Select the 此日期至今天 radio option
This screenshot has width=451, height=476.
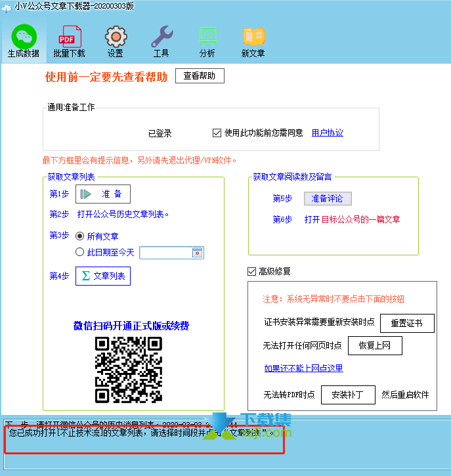(x=79, y=251)
